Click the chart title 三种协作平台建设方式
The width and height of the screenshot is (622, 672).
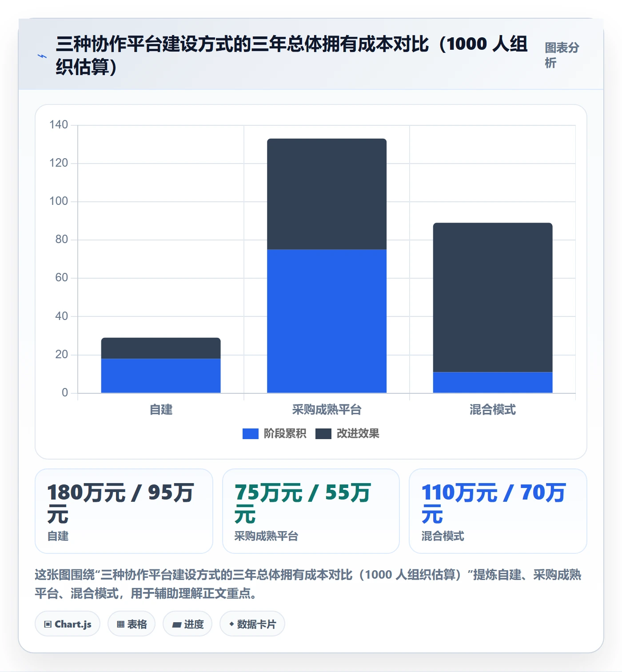[292, 56]
